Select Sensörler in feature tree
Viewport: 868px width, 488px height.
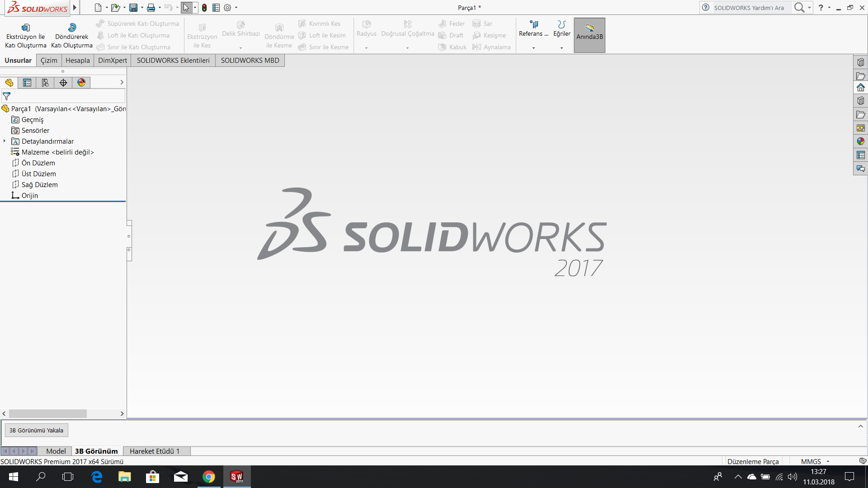35,131
